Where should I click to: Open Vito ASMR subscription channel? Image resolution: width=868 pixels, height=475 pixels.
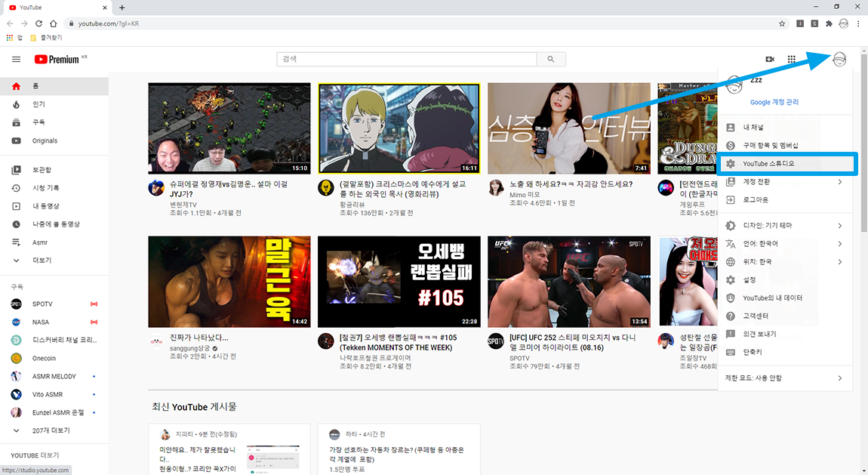54,395
